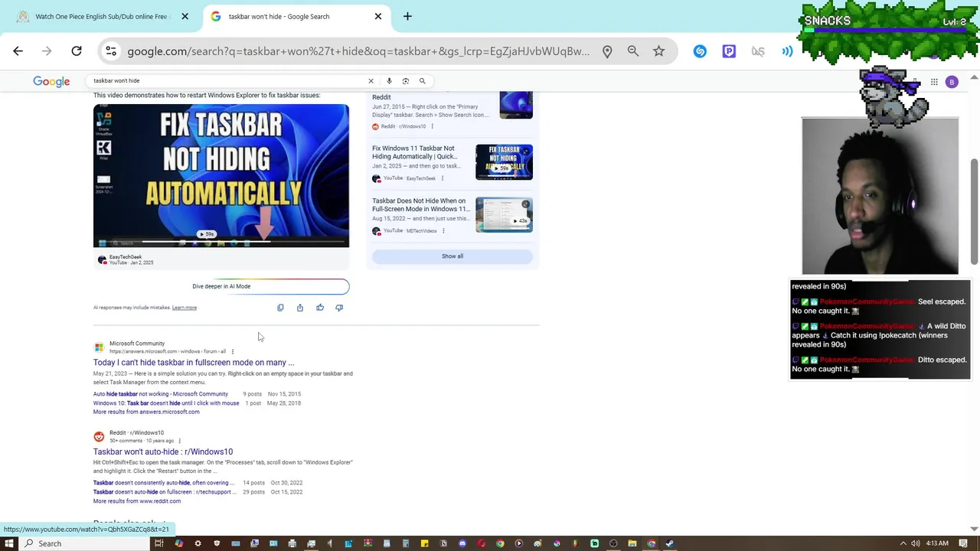The height and width of the screenshot is (551, 980).
Task: Click Show all sources button
Action: pos(452,256)
